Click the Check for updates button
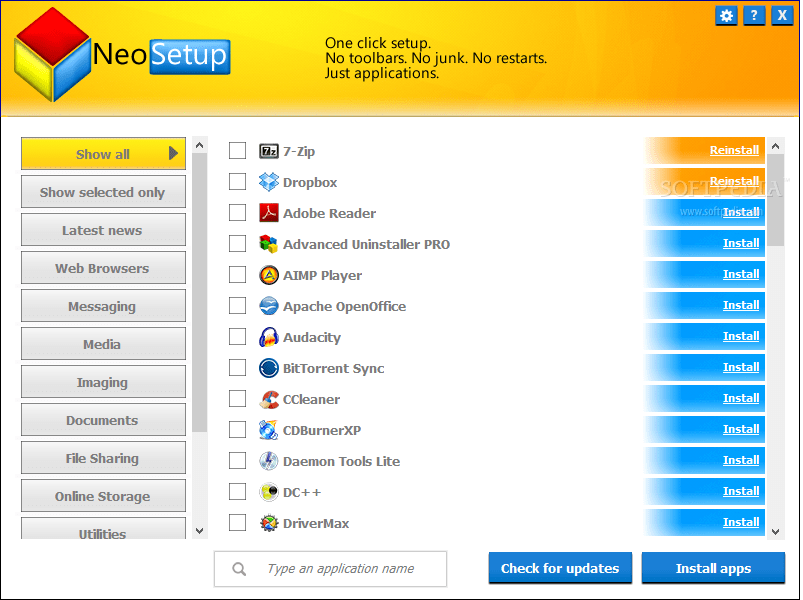This screenshot has height=600, width=803. 560,568
